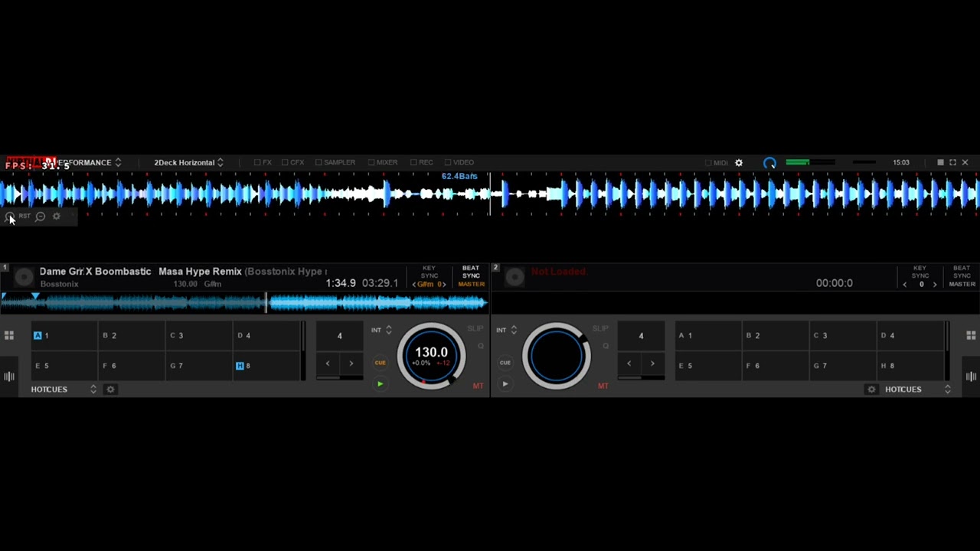This screenshot has width=980, height=551.
Task: Open INT mode dropdown on deck 2
Action: (507, 330)
